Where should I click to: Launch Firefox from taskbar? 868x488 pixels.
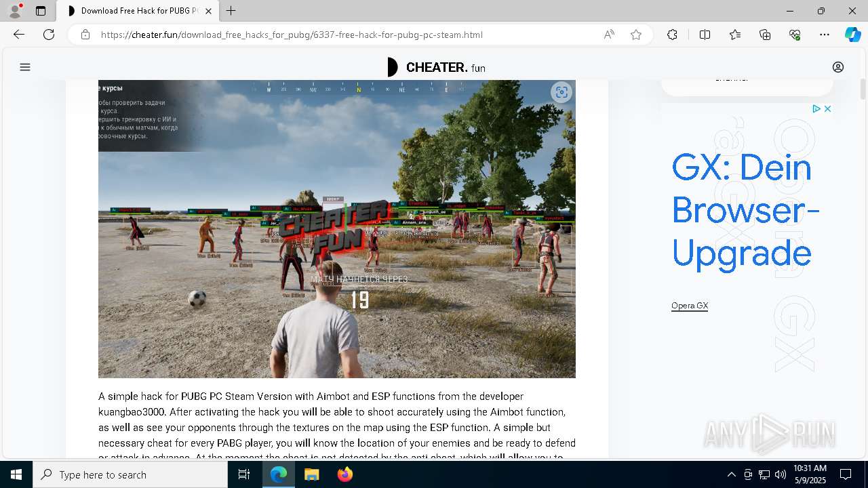tap(345, 474)
